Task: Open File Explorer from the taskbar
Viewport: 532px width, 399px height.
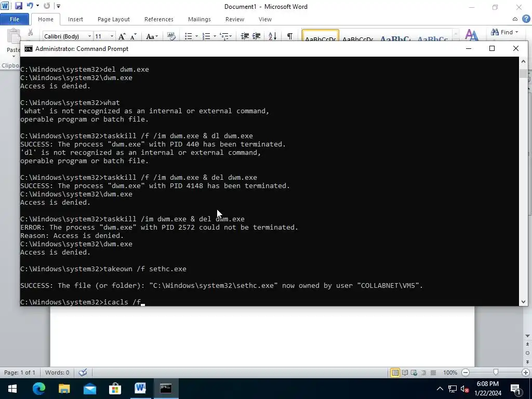Action: click(x=64, y=389)
